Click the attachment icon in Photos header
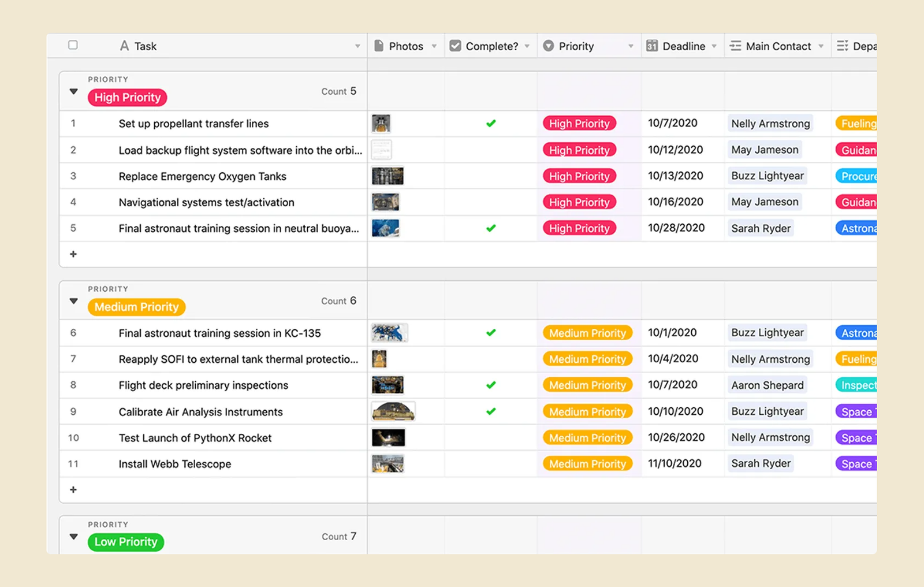 point(379,46)
